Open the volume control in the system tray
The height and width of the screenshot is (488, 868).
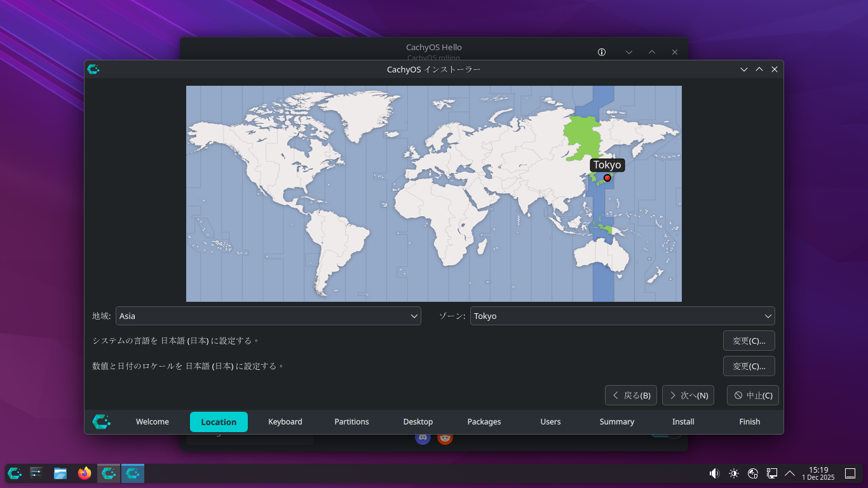tap(714, 473)
